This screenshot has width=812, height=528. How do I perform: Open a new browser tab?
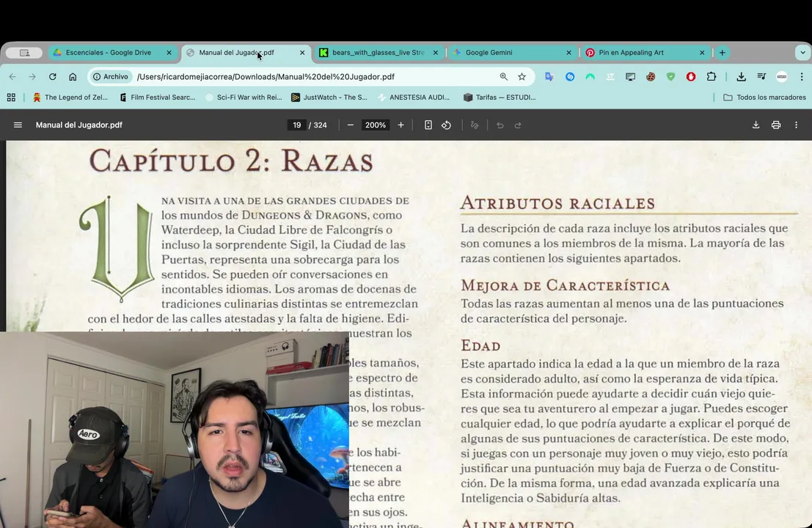(722, 53)
